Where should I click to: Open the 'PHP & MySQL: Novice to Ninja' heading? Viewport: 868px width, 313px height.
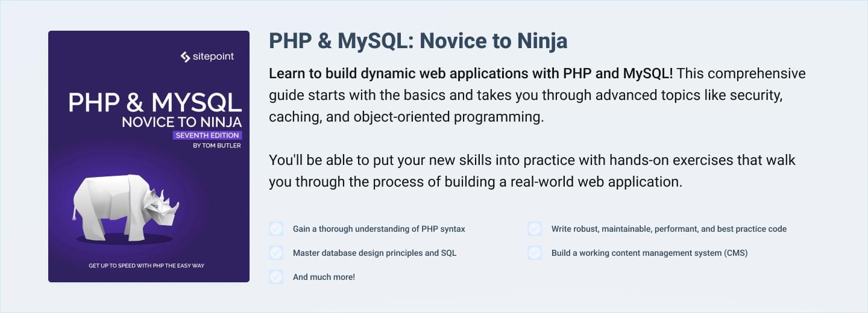pyautogui.click(x=418, y=41)
